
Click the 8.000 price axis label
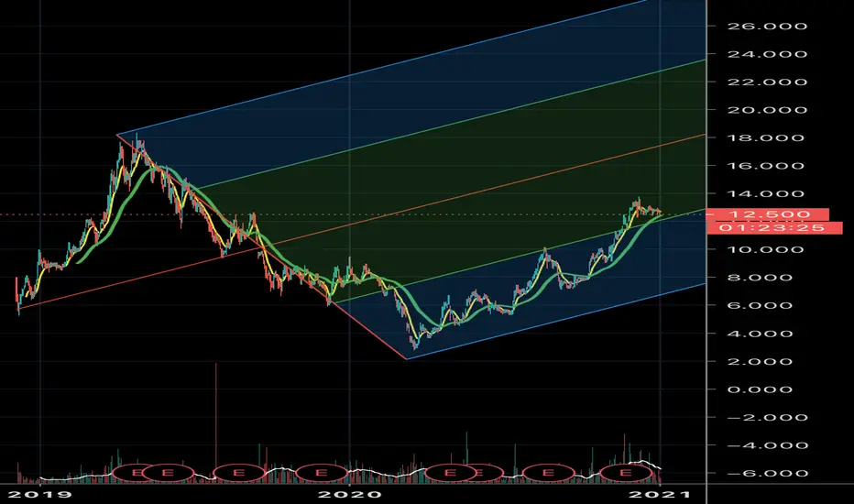tap(760, 278)
